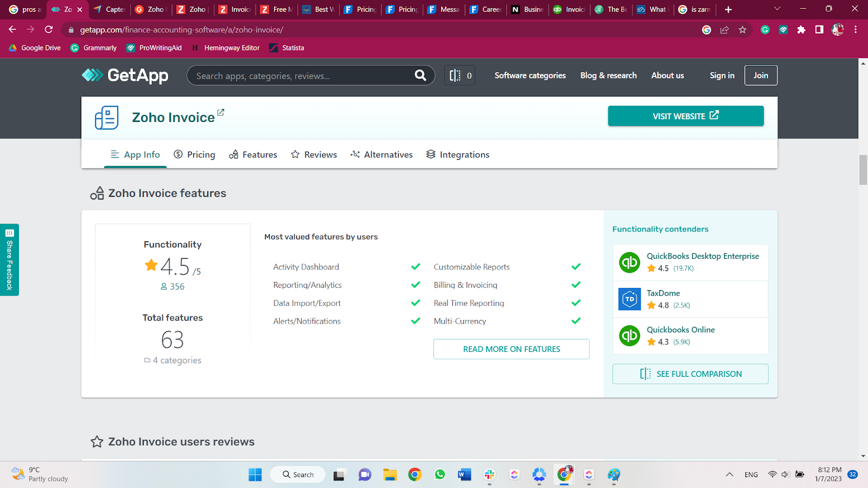The image size is (868, 488).
Task: Submit search with the magnifier icon
Action: point(420,75)
